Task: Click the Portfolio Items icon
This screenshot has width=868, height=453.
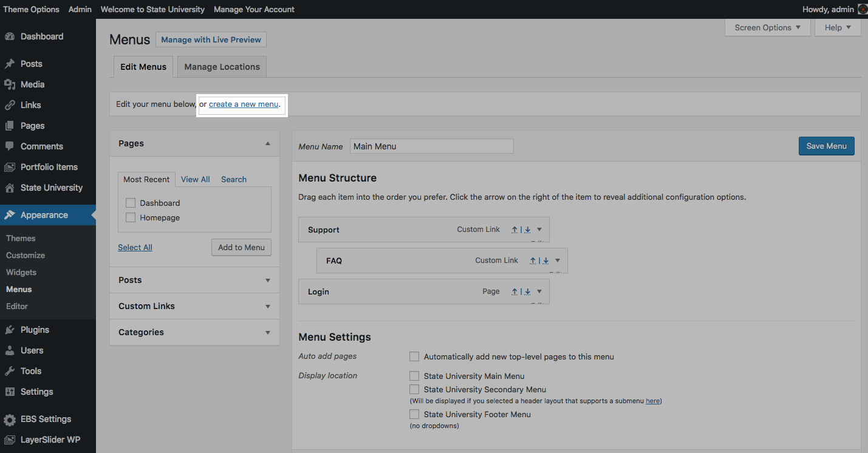Action: [10, 167]
